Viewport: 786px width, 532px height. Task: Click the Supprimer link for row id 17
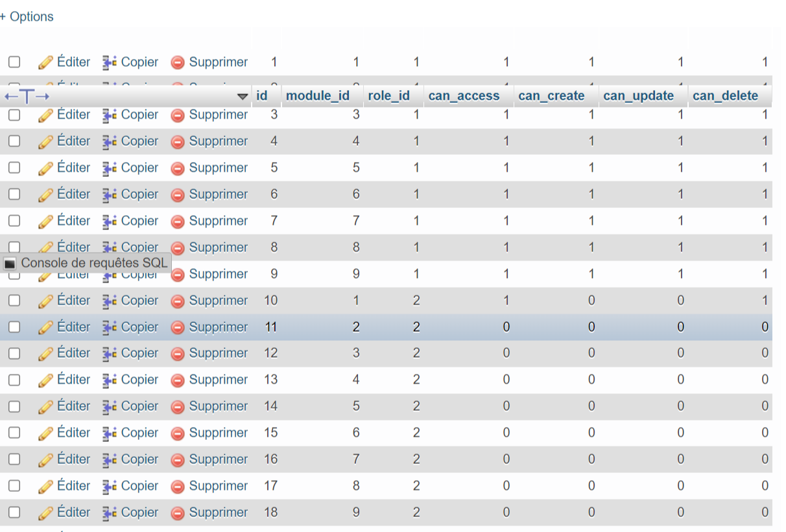219,486
